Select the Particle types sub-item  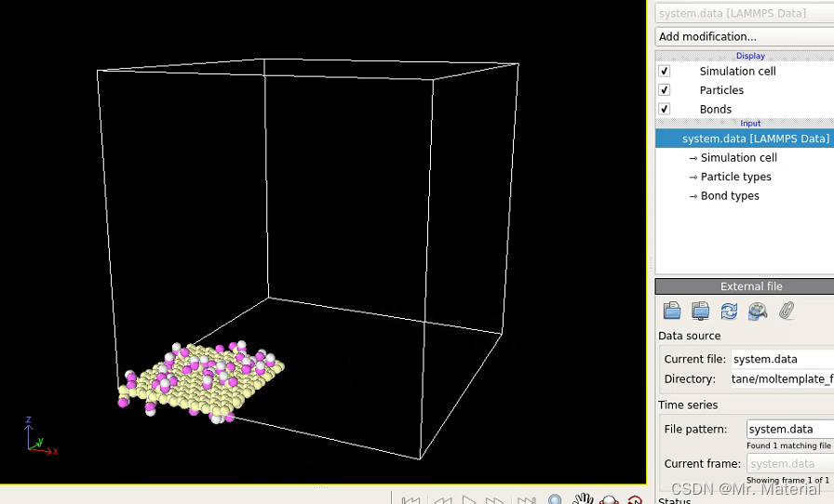(x=735, y=177)
